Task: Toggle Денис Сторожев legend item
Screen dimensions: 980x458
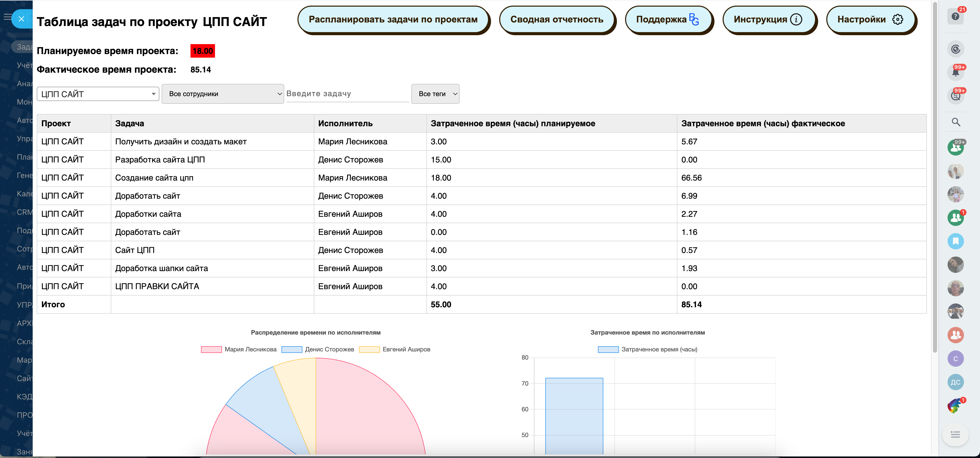Action: (x=318, y=349)
